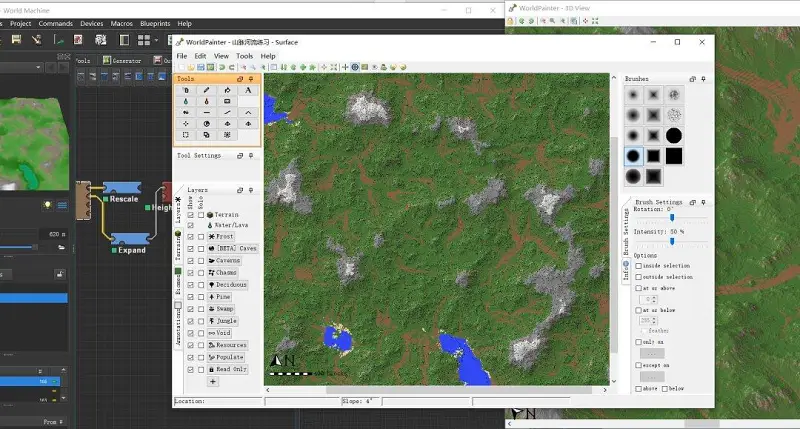Increase the at or above value spinner
The image size is (800, 429).
point(654,298)
